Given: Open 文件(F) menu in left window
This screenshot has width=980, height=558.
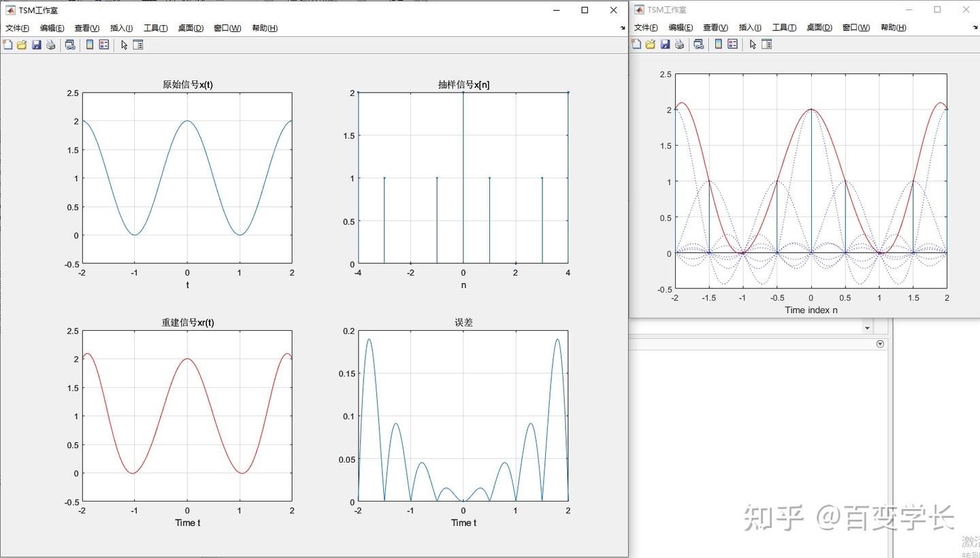Looking at the screenshot, I should pos(18,29).
